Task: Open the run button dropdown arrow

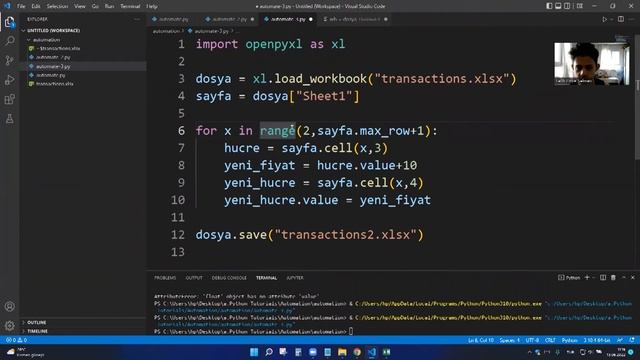Action: (611, 19)
